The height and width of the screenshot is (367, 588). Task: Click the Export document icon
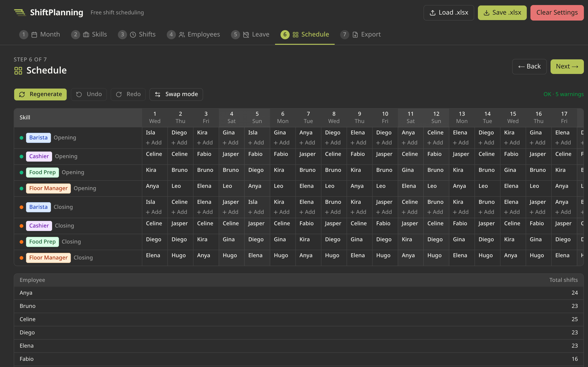click(x=355, y=34)
